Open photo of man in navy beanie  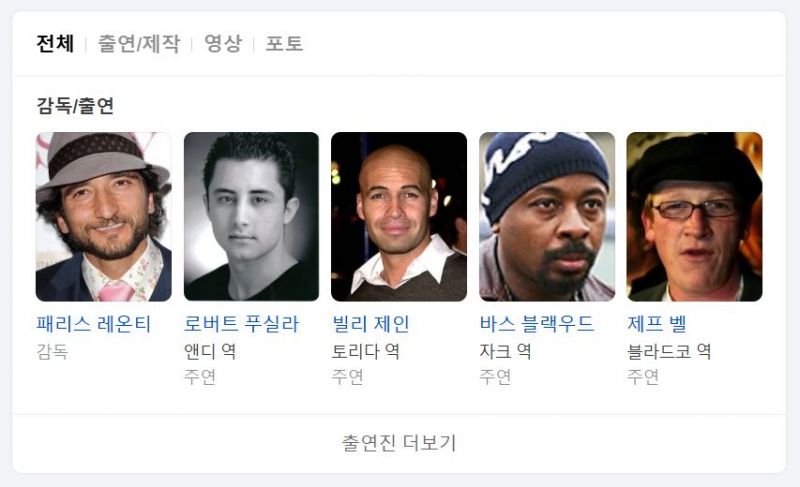tap(547, 217)
